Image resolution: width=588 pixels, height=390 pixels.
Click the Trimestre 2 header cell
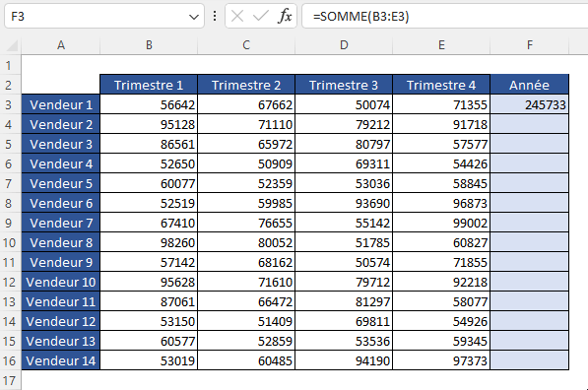[x=246, y=85]
